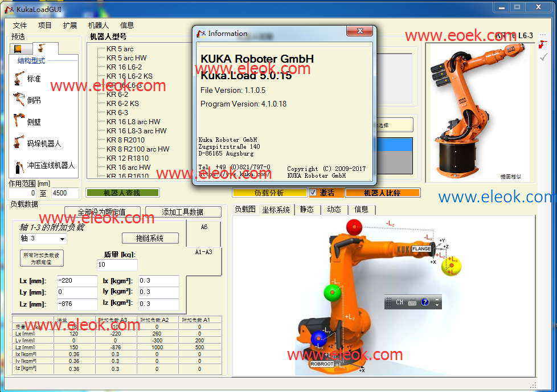Open the 扩展 menu
557x392 pixels.
click(69, 25)
